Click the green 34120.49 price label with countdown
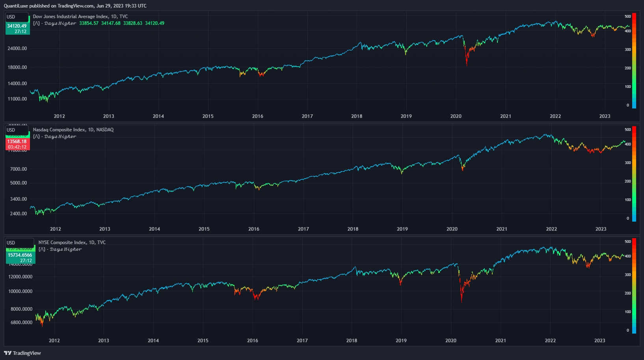The width and height of the screenshot is (644, 360). [x=17, y=29]
